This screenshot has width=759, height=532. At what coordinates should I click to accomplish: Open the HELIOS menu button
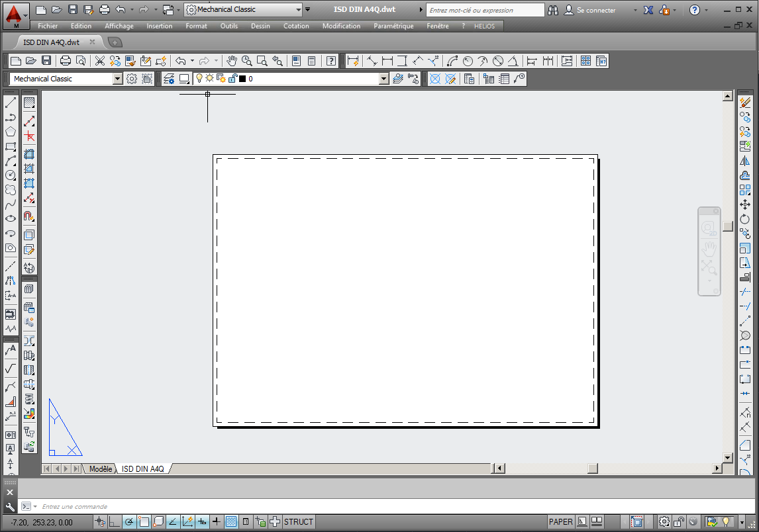[484, 26]
